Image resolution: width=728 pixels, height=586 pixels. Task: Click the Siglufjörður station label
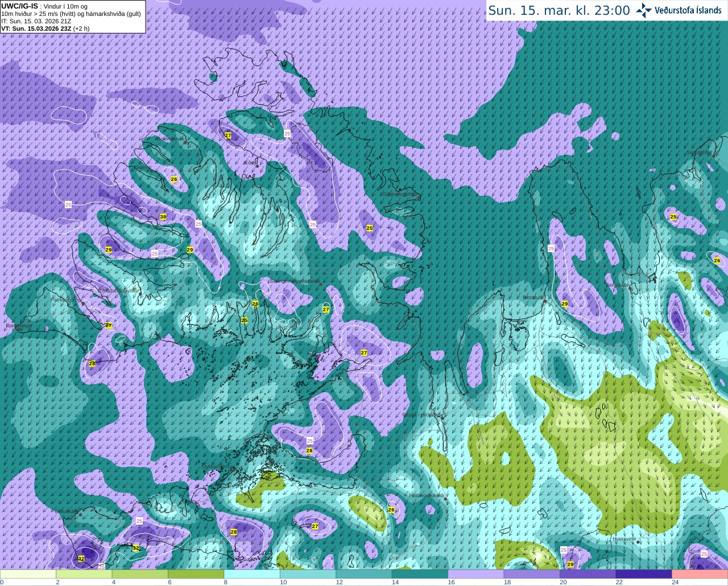pyautogui.click(x=699, y=152)
